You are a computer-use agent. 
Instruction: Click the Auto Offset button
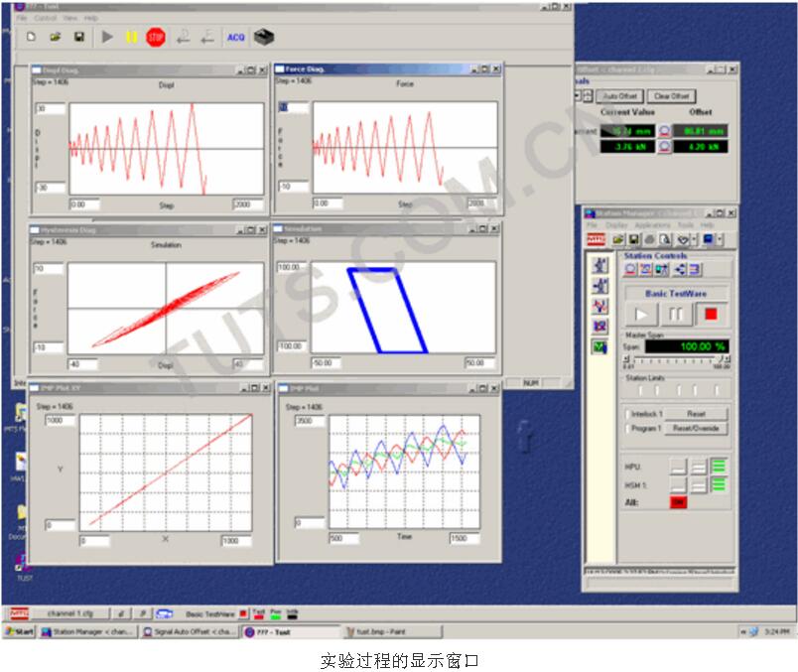[620, 96]
